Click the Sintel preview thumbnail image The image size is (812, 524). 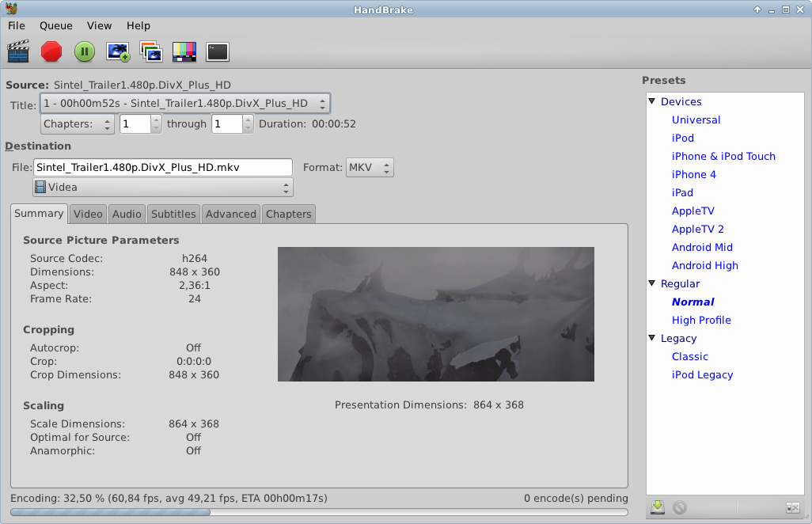click(x=436, y=314)
